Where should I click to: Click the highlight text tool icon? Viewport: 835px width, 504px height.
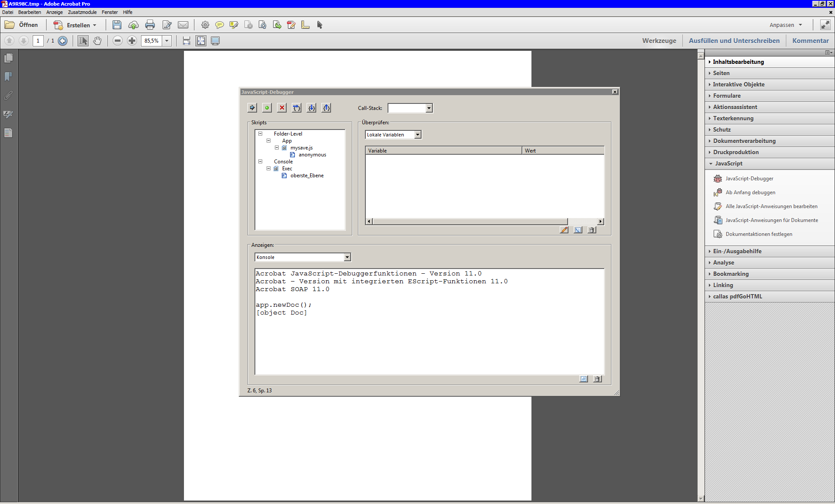[x=234, y=25]
